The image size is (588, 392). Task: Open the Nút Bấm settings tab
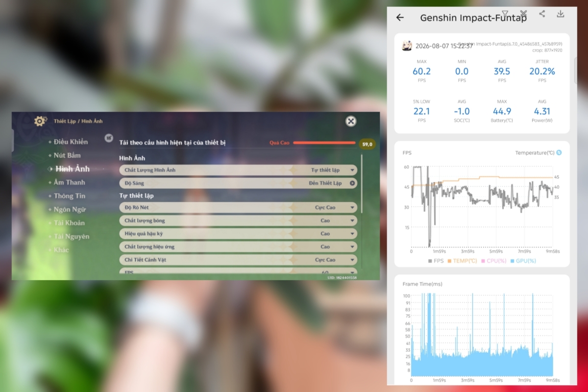click(67, 155)
